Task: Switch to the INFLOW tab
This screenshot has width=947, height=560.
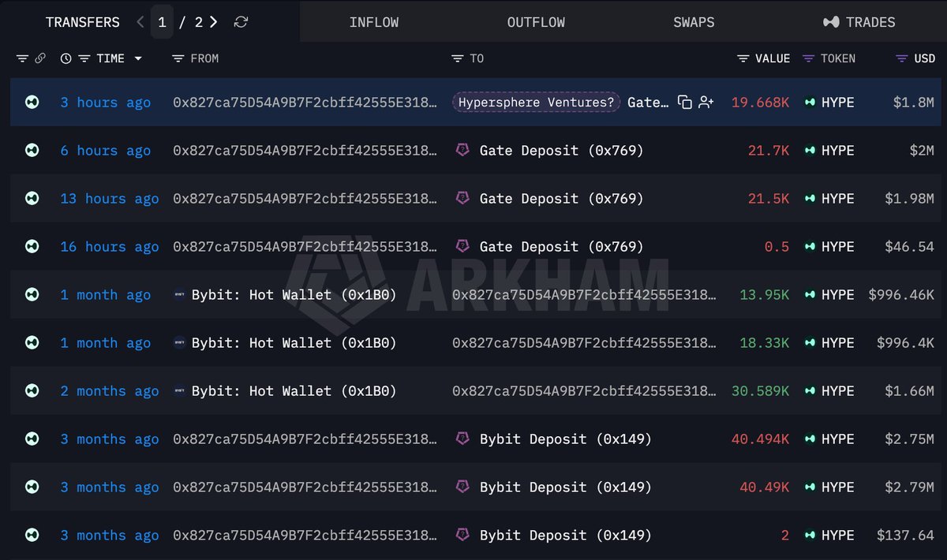Action: [x=373, y=22]
